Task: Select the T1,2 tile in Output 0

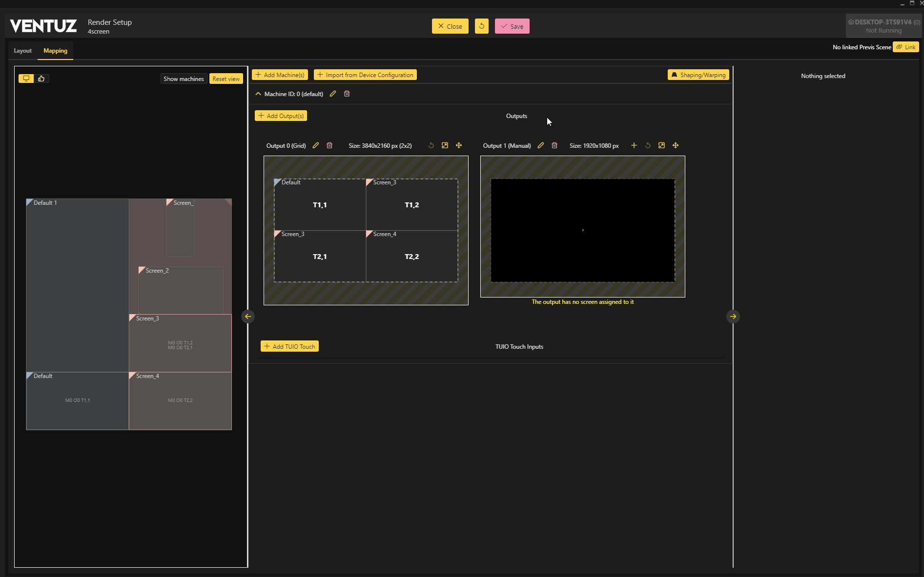Action: tap(411, 205)
